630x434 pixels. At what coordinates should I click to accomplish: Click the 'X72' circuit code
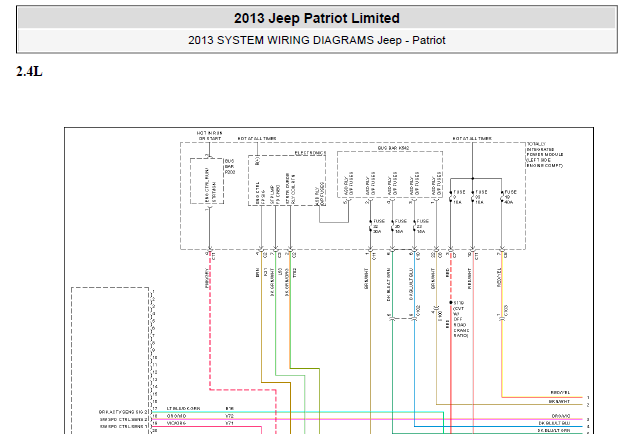229,416
